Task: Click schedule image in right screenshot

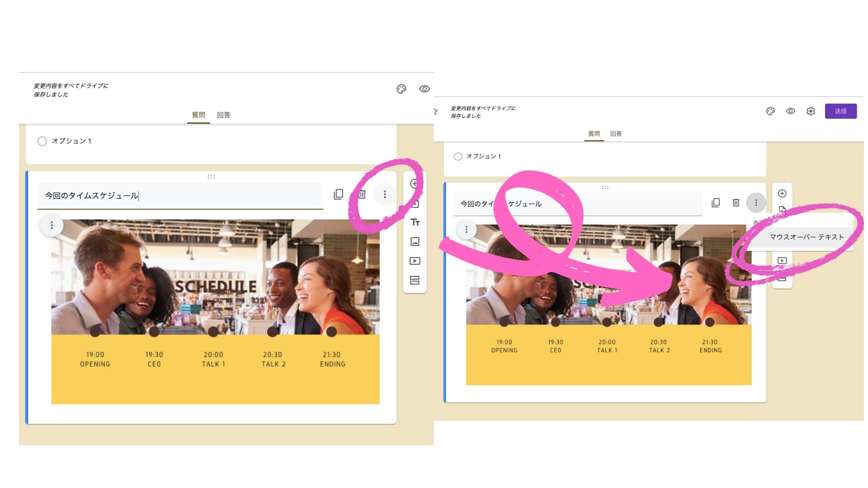Action: pos(609,305)
